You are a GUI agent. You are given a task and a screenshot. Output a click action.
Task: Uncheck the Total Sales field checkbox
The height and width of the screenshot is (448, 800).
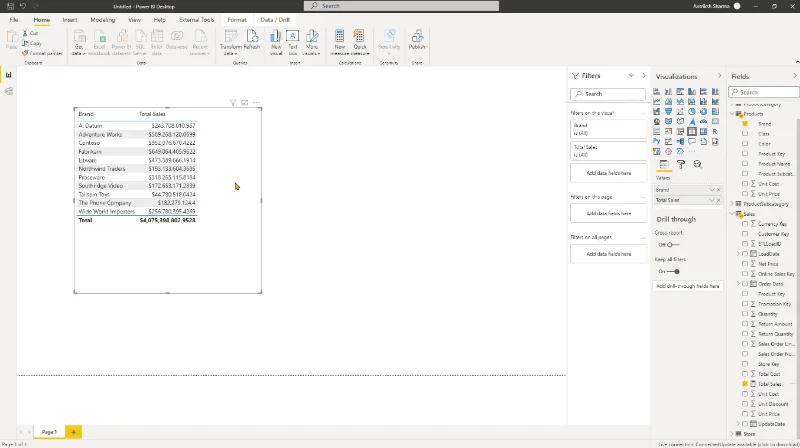click(745, 384)
